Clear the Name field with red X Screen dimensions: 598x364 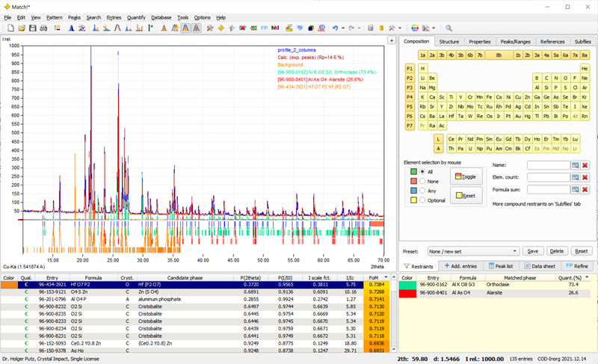tap(585, 165)
